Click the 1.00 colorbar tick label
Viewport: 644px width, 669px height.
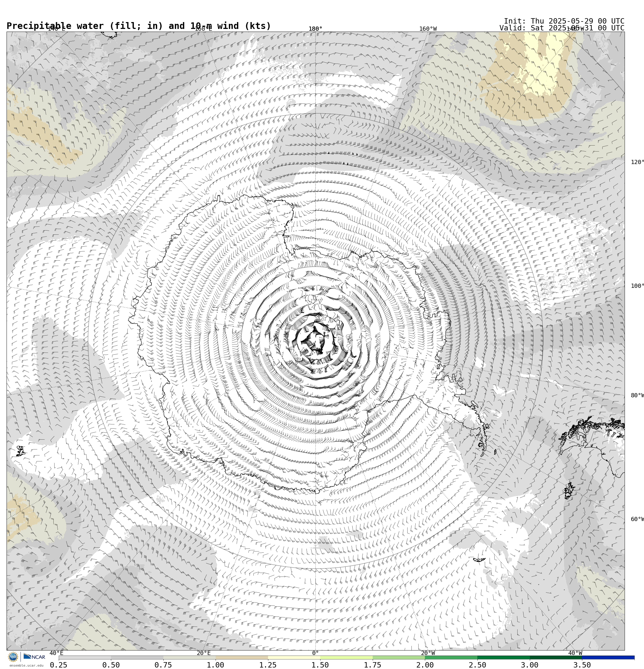tap(216, 665)
